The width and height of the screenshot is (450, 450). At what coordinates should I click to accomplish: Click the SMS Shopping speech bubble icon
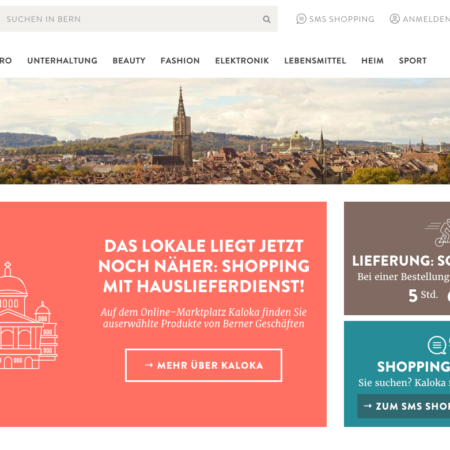(x=301, y=19)
